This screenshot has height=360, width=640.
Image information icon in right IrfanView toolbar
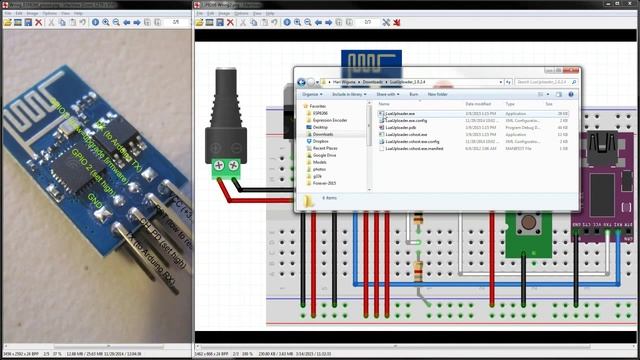287,22
